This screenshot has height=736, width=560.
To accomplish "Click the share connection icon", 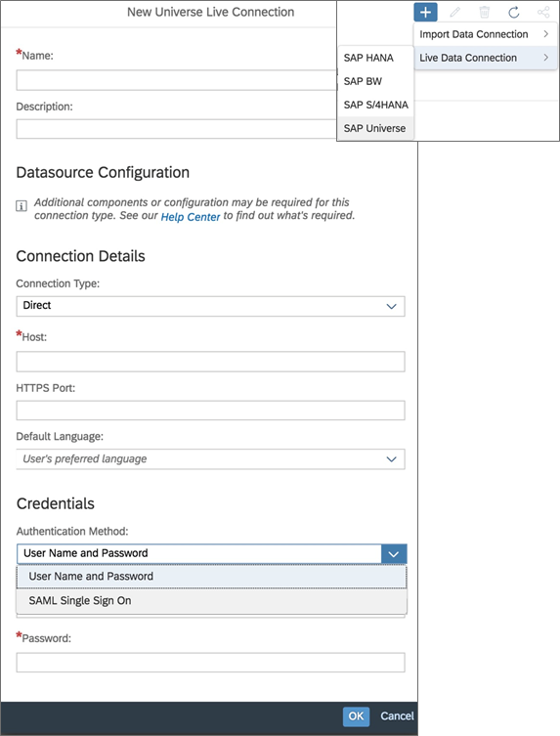I will (x=543, y=12).
